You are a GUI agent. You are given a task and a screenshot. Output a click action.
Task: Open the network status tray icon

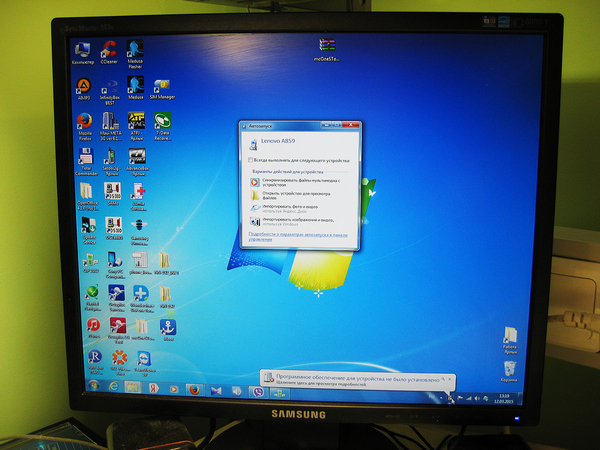468,399
